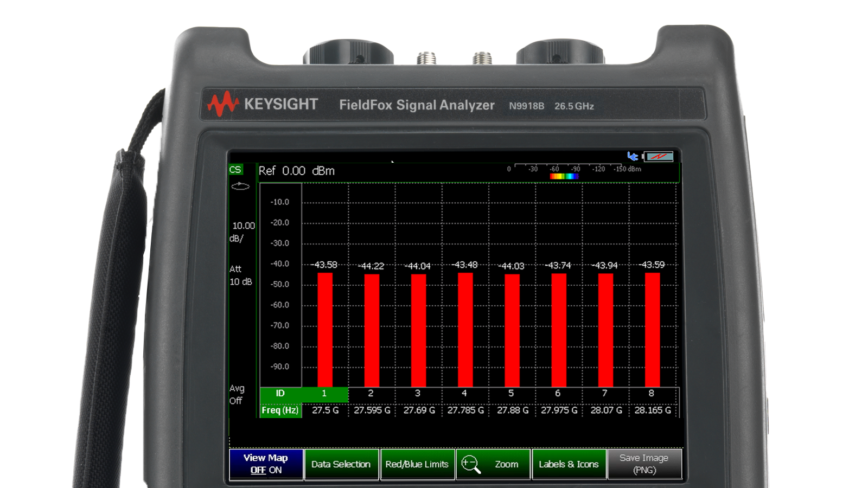The height and width of the screenshot is (488, 868).
Task: Click the red bar labeled -43.59
Action: click(x=652, y=330)
